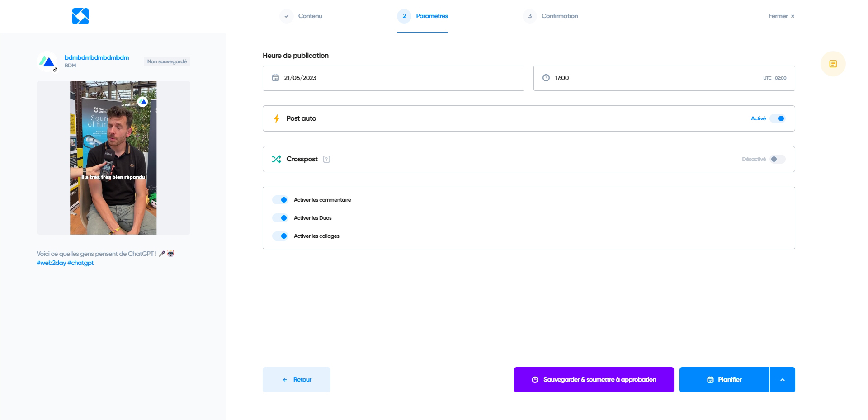Click the Retour button
Image resolution: width=868 pixels, height=420 pixels.
tap(297, 380)
